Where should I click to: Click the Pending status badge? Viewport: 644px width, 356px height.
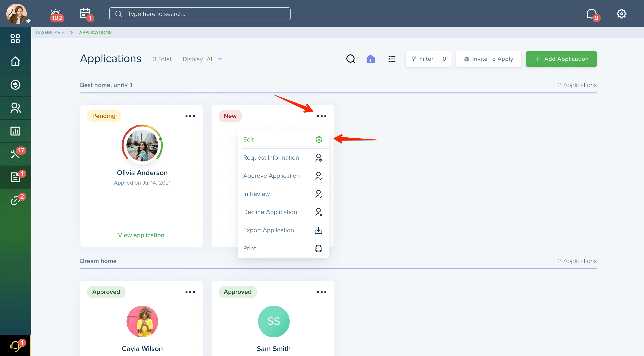tap(104, 116)
